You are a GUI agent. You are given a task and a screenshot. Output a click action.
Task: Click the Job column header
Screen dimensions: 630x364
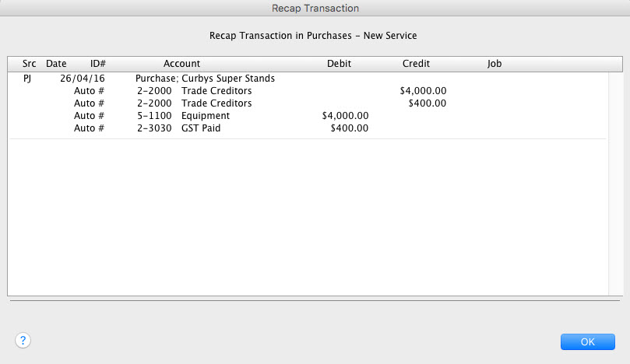(x=494, y=64)
